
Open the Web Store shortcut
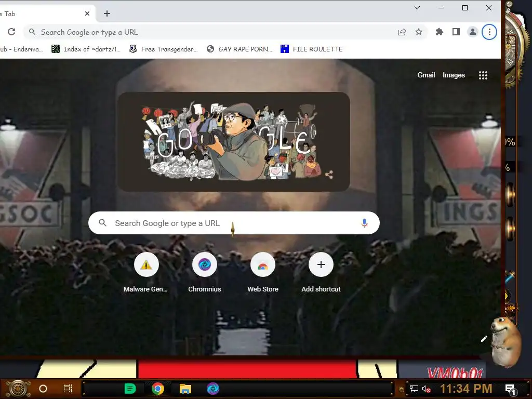click(263, 273)
